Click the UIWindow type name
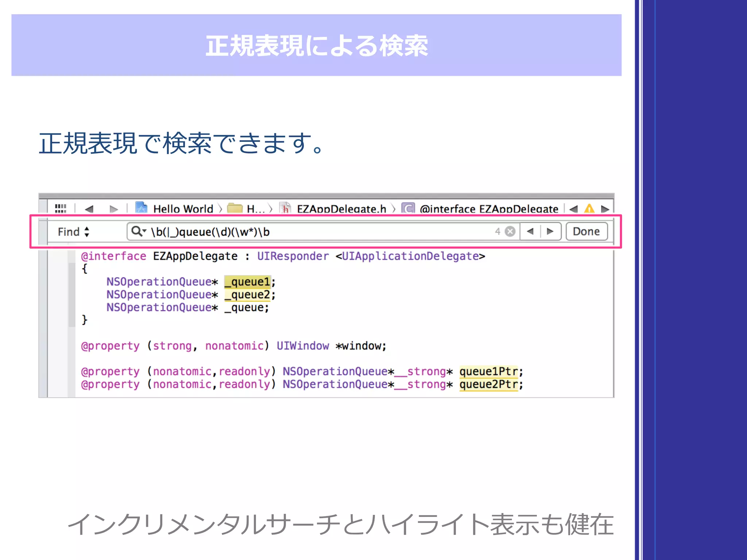This screenshot has height=560, width=747. click(303, 346)
